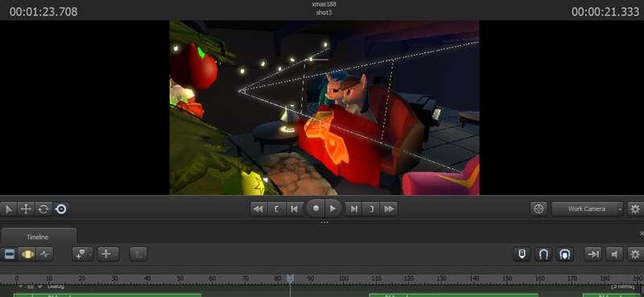Toggle timeline audio speaker button
Viewport: 644px width, 297px height.
[x=614, y=254]
